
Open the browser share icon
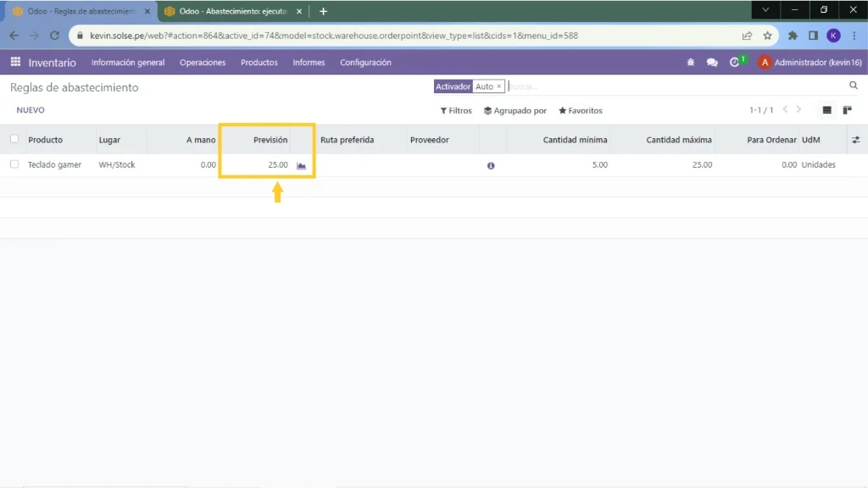(747, 36)
